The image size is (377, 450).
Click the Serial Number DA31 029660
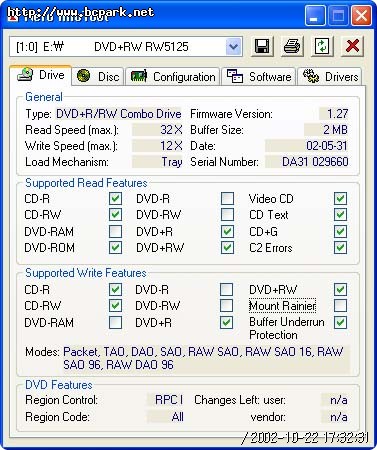click(x=307, y=162)
